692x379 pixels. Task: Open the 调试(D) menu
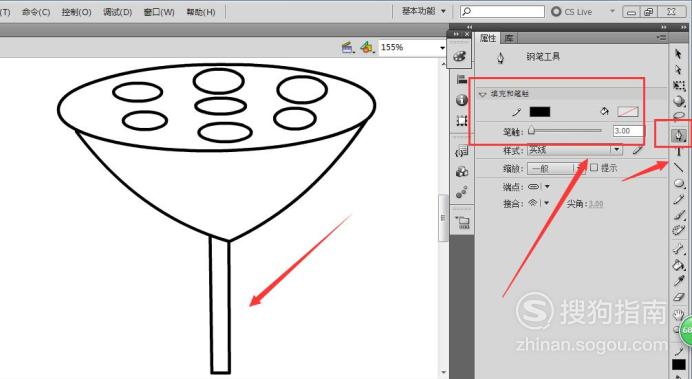tap(117, 12)
